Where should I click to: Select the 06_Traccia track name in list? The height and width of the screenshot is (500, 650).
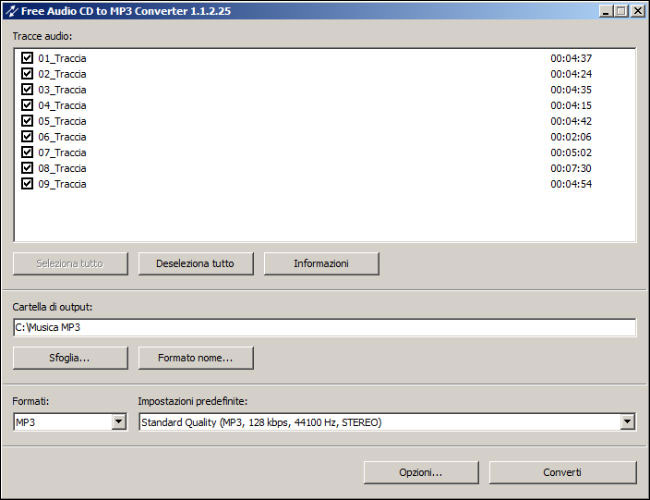(62, 137)
